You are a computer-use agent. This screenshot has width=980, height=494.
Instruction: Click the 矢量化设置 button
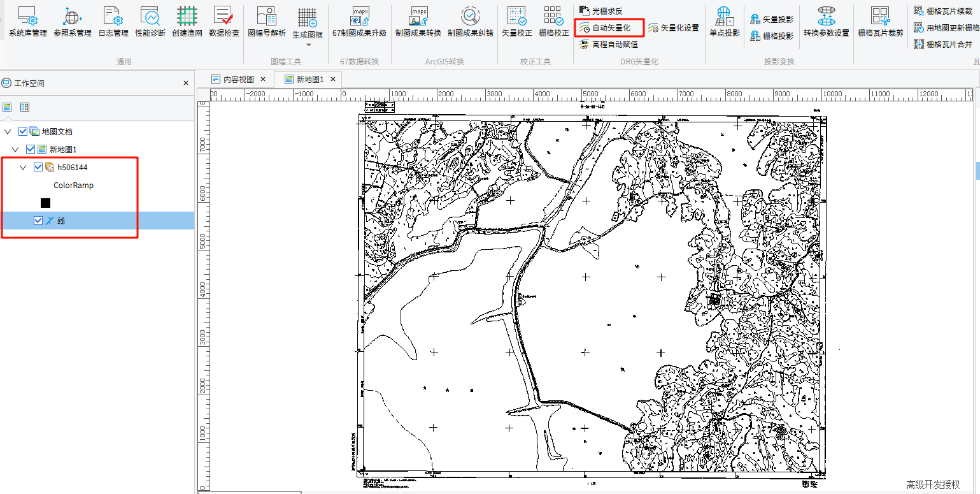click(x=673, y=28)
